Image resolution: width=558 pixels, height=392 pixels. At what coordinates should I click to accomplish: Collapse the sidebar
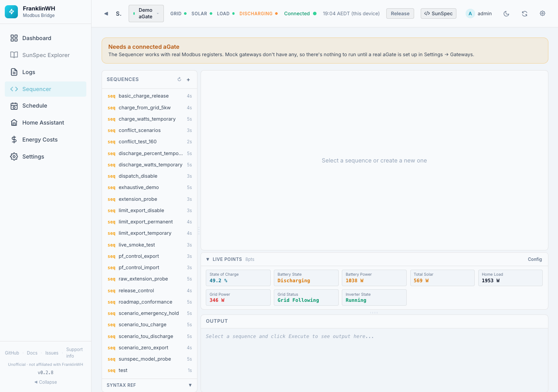(45, 382)
